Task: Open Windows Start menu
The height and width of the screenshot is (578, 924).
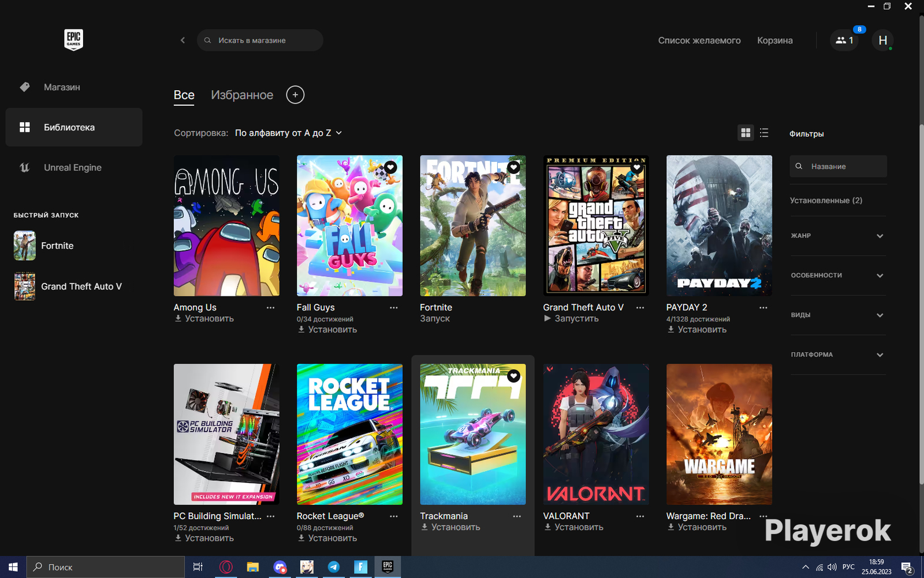Action: click(13, 567)
